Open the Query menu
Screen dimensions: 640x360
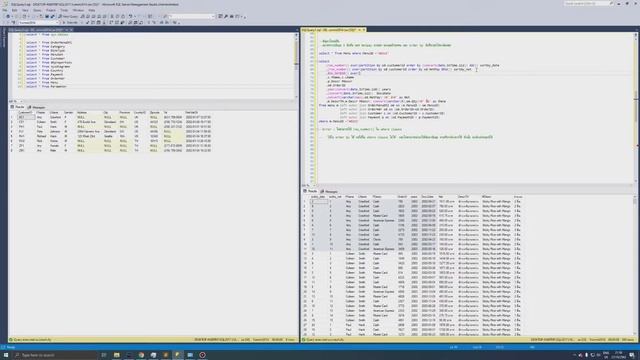pos(38,10)
